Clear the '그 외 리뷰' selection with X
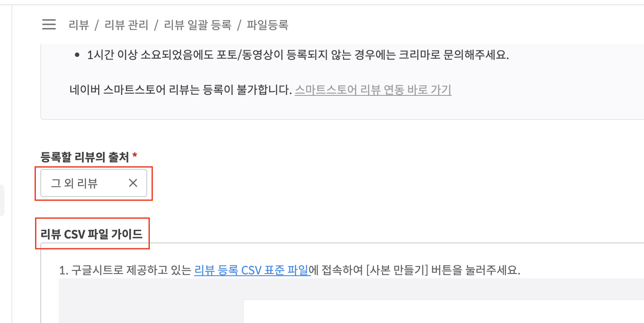Screen dimensions: 644x323 [x=133, y=183]
